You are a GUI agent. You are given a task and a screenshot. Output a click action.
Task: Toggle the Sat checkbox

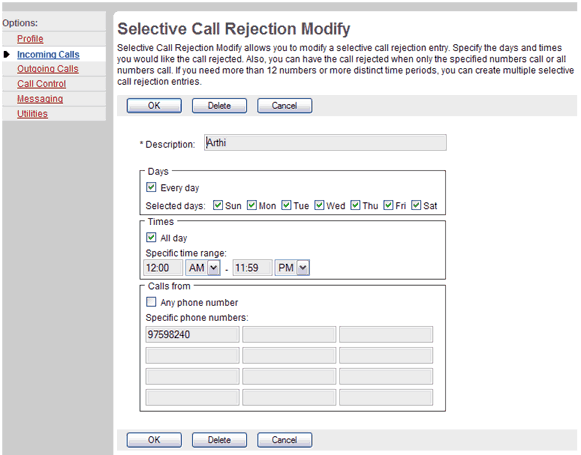tap(416, 205)
